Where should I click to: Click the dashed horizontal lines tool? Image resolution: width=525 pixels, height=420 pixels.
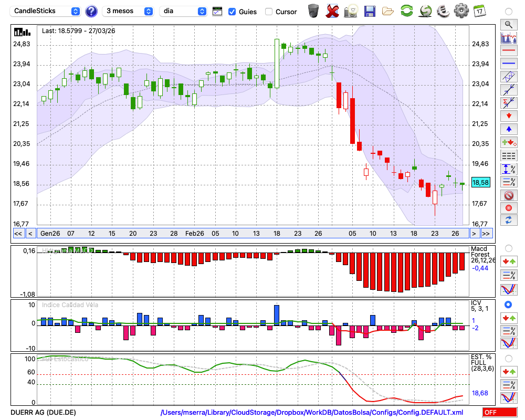coord(509,156)
